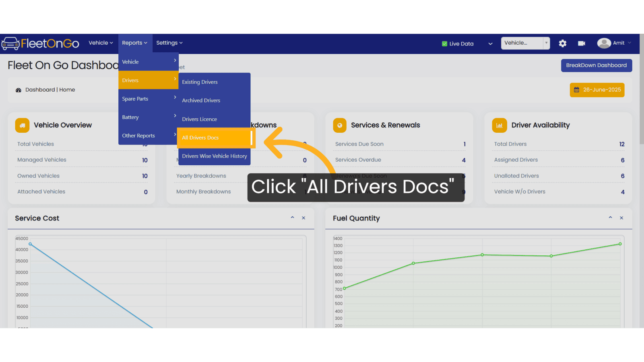Open the Vehicle combo box in the header
The height and width of the screenshot is (362, 644).
click(525, 43)
